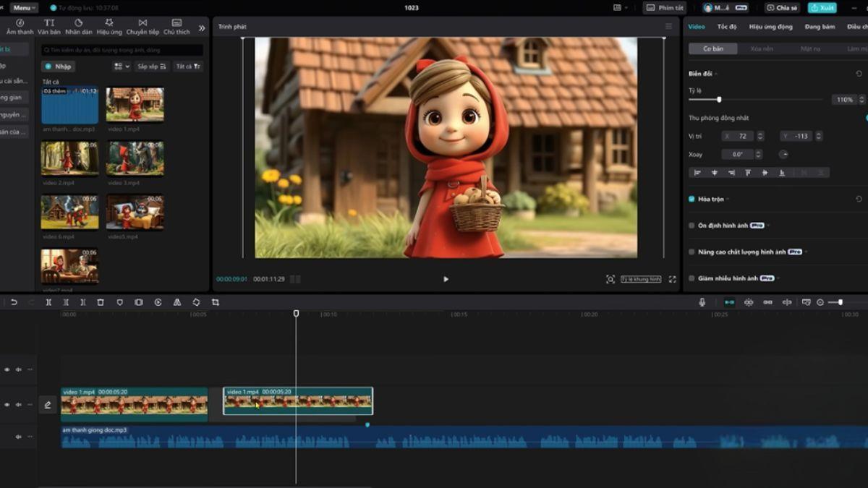Open the preview hamburger menu icon
Image resolution: width=868 pixels, height=488 pixels.
[x=668, y=27]
